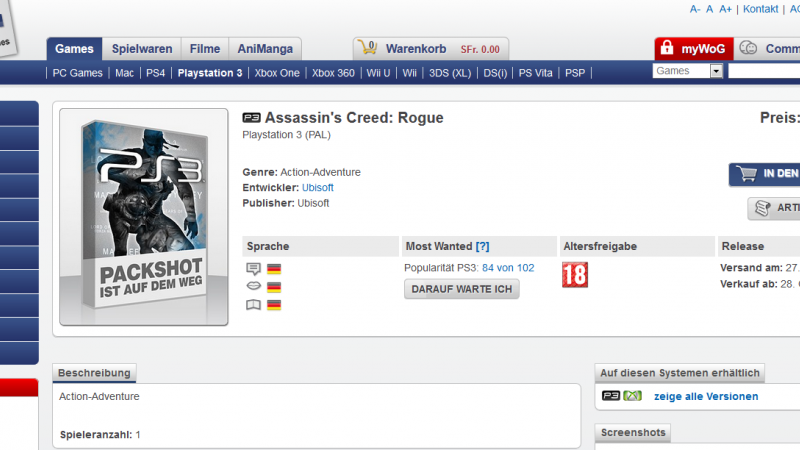Open the Screenshots tab
Viewport: 800px width, 450px height.
tap(633, 433)
